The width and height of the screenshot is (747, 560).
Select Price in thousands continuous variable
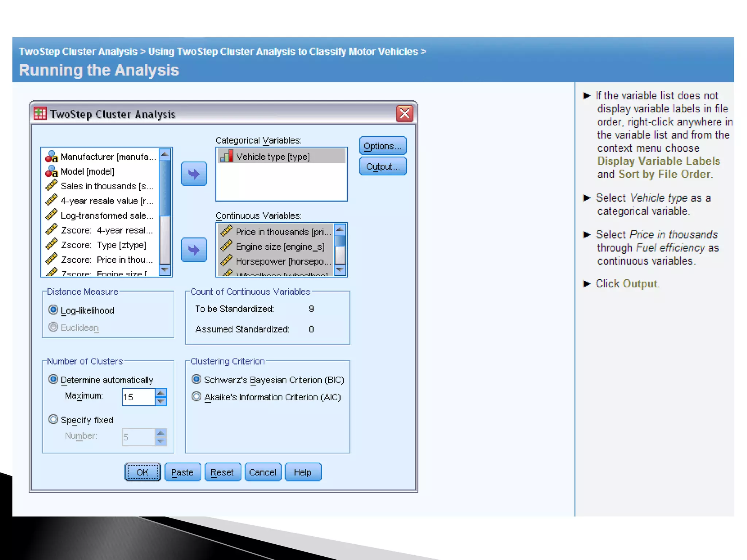[x=276, y=232]
